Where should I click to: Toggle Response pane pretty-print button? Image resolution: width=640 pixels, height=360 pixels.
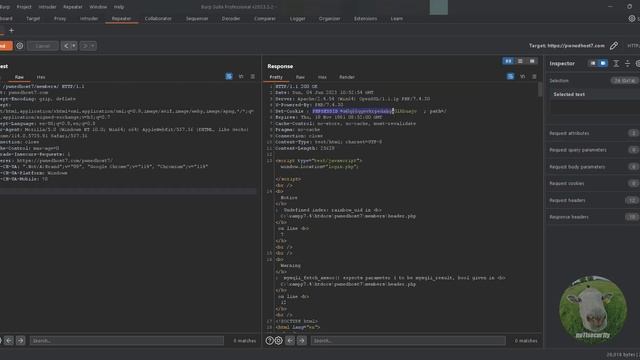click(510, 76)
